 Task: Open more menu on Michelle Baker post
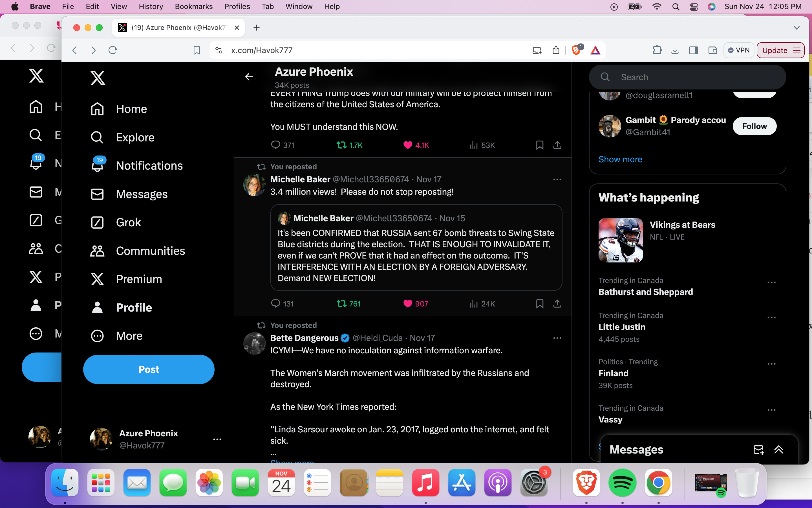tap(557, 179)
